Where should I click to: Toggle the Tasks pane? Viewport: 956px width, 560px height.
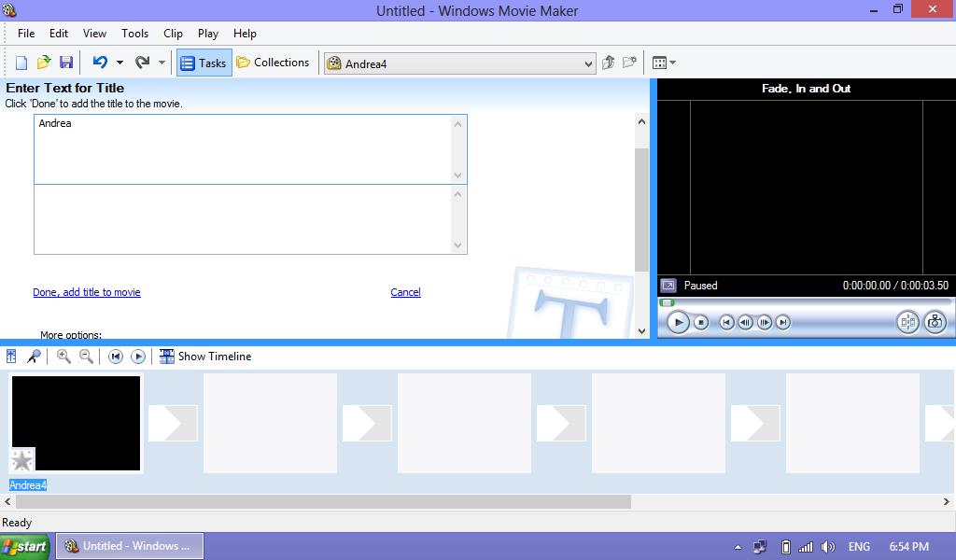tap(204, 63)
